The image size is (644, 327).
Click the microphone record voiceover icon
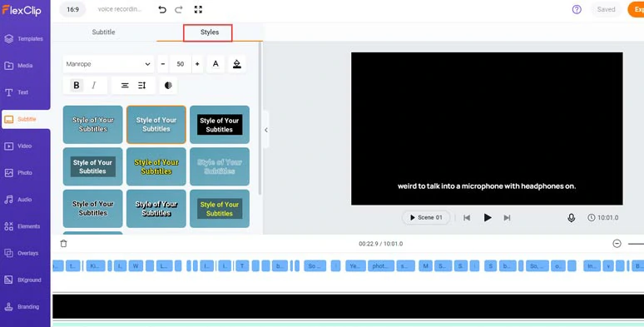(x=572, y=218)
